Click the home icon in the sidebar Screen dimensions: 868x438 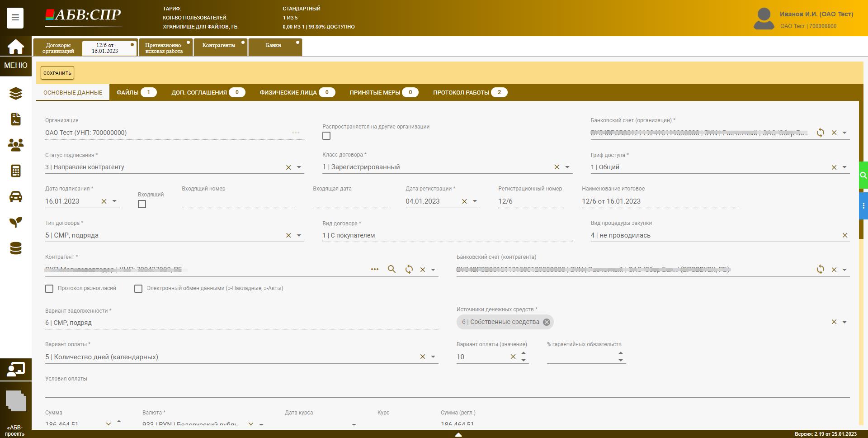pyautogui.click(x=15, y=47)
